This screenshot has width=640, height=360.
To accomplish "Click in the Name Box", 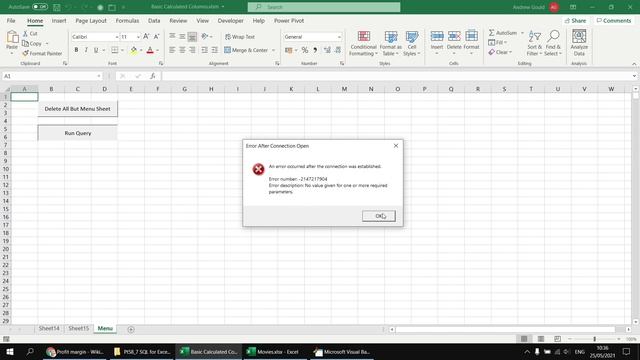I will click(x=49, y=76).
